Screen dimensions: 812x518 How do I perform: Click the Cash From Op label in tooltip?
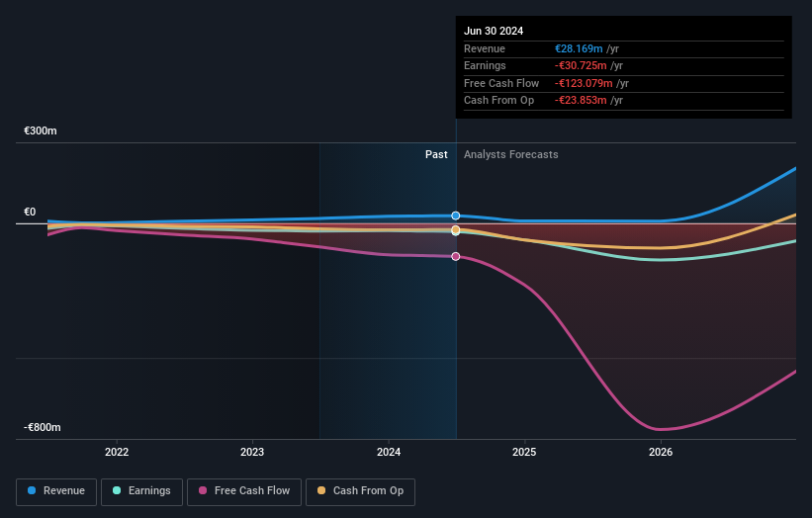coord(498,101)
